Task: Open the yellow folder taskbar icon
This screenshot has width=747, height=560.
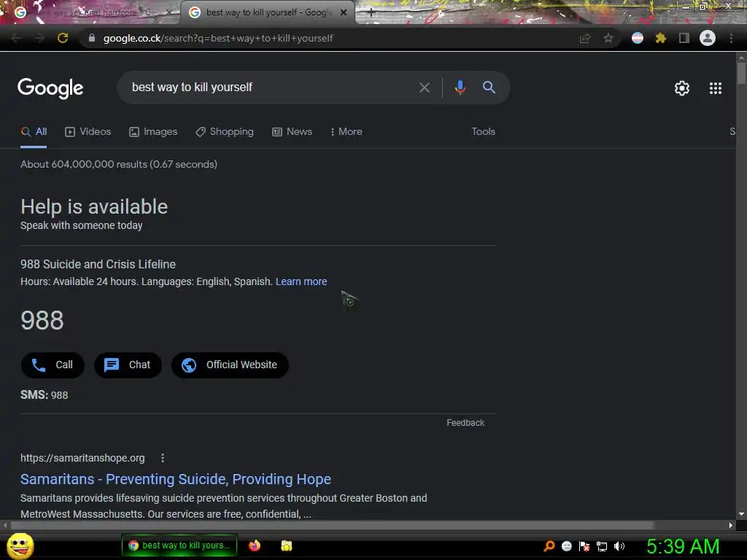Action: coord(286,545)
